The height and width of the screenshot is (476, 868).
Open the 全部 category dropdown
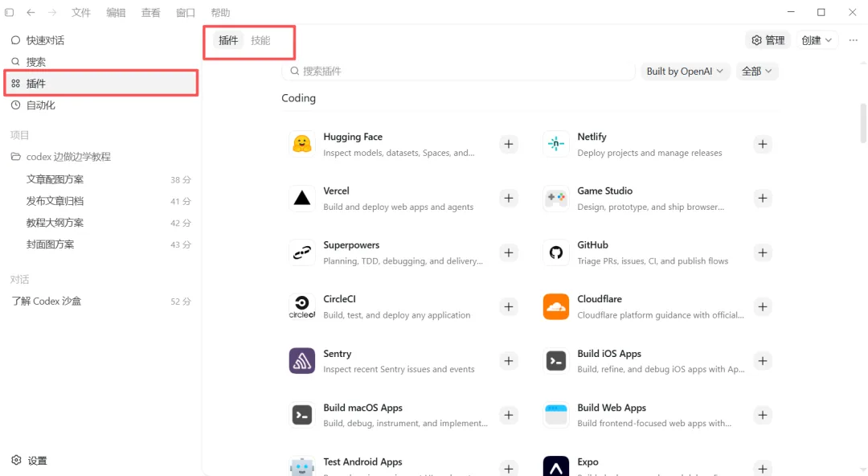coord(757,71)
